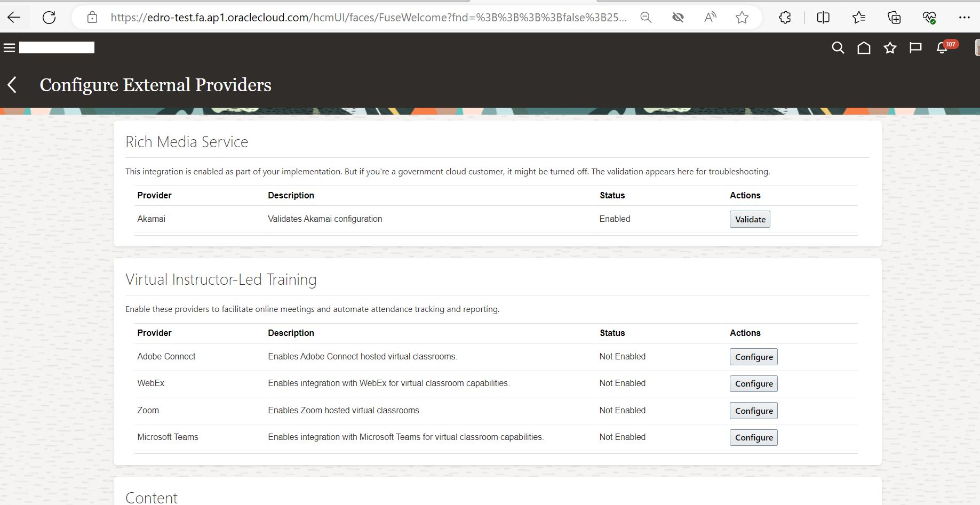Image resolution: width=980 pixels, height=505 pixels.
Task: Click the Rich Media Service heading
Action: [x=187, y=142]
